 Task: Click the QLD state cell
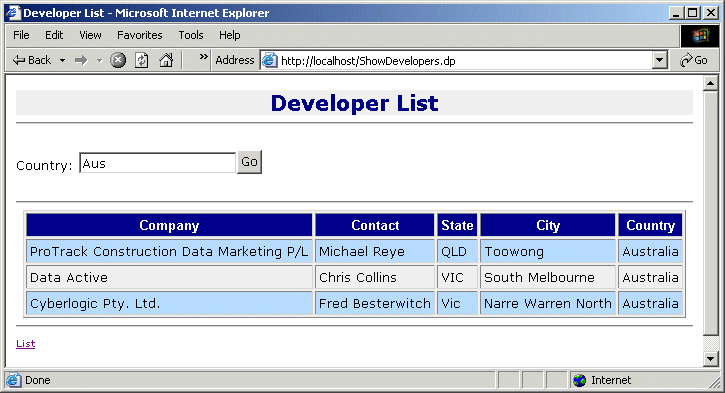[x=457, y=252]
